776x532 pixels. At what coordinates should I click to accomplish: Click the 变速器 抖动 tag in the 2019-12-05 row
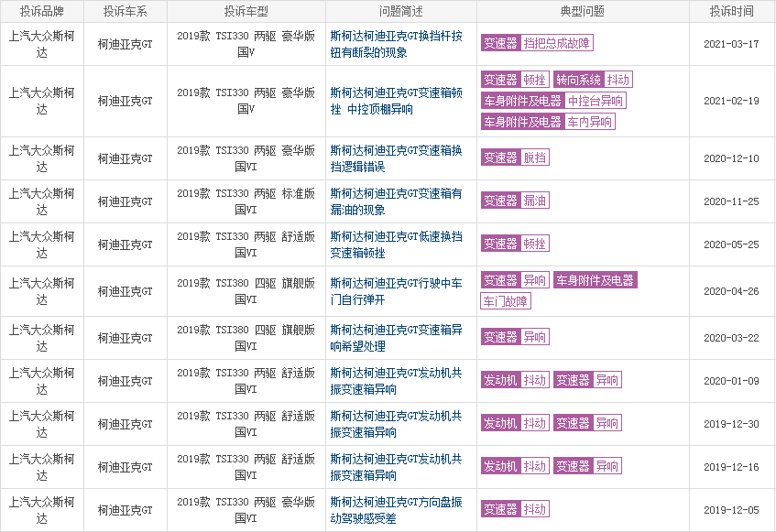click(515, 509)
